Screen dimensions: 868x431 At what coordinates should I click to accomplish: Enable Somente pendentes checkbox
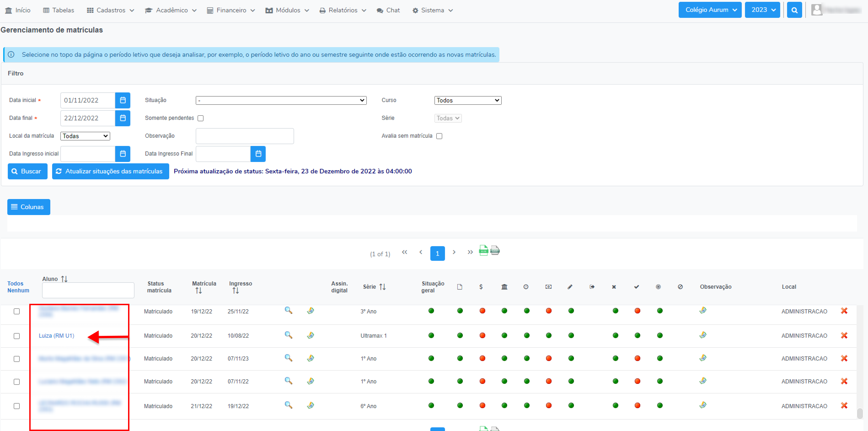pos(201,118)
